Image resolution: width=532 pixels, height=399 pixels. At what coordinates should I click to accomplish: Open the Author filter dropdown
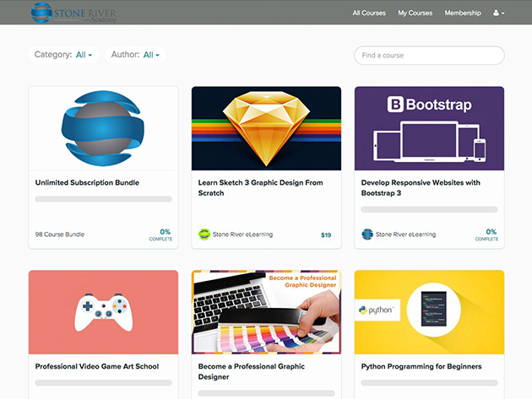[x=135, y=55]
